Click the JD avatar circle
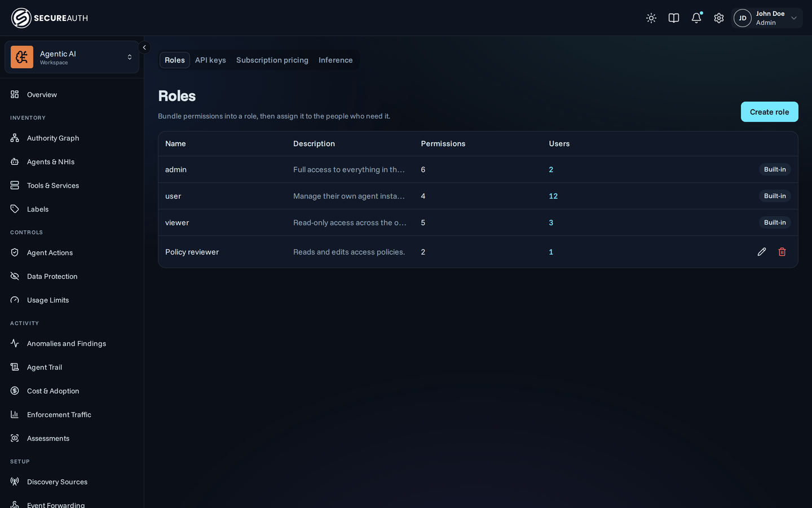 click(x=743, y=18)
